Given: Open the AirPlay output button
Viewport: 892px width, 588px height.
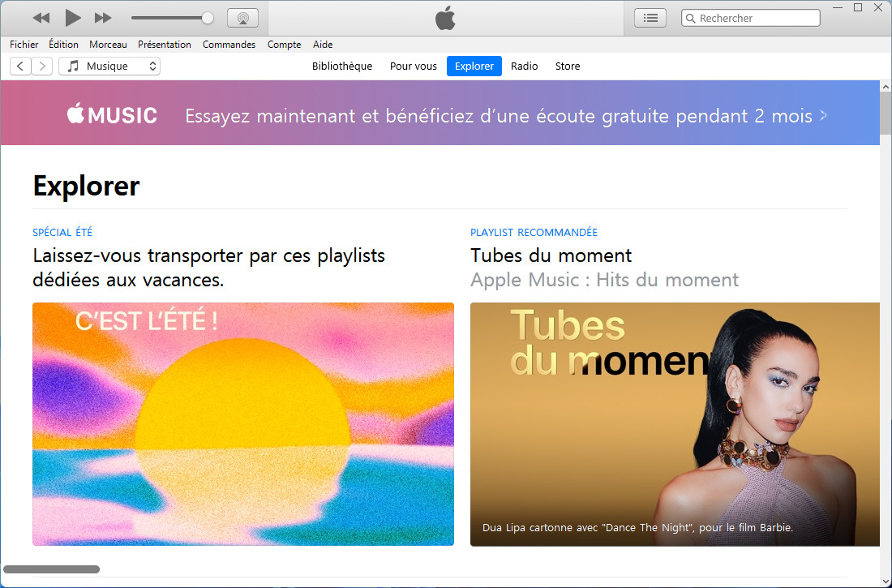Looking at the screenshot, I should pos(243,18).
